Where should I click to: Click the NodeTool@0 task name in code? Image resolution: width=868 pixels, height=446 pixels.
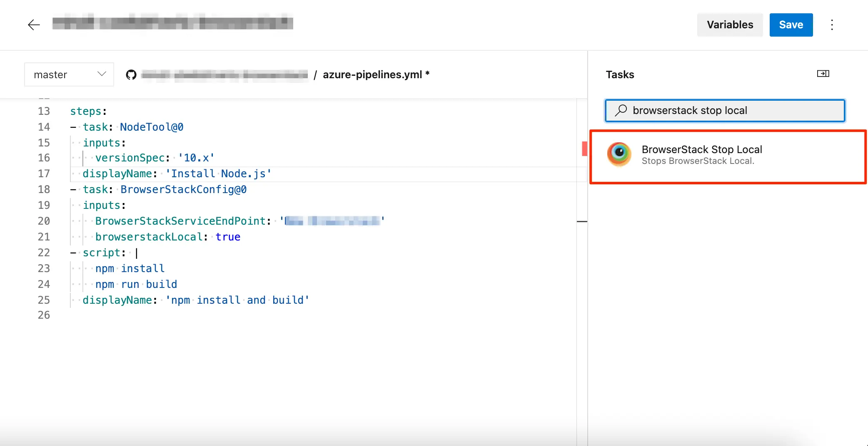coord(152,127)
